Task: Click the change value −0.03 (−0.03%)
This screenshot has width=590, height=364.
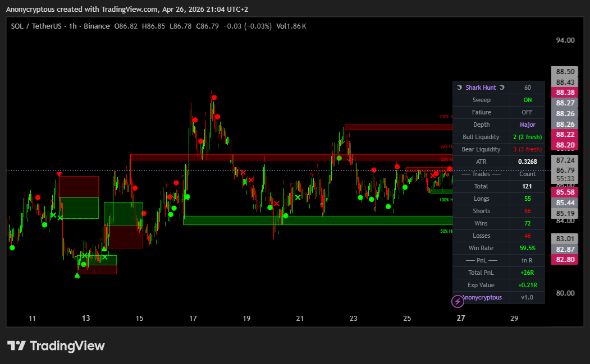Action: click(247, 26)
